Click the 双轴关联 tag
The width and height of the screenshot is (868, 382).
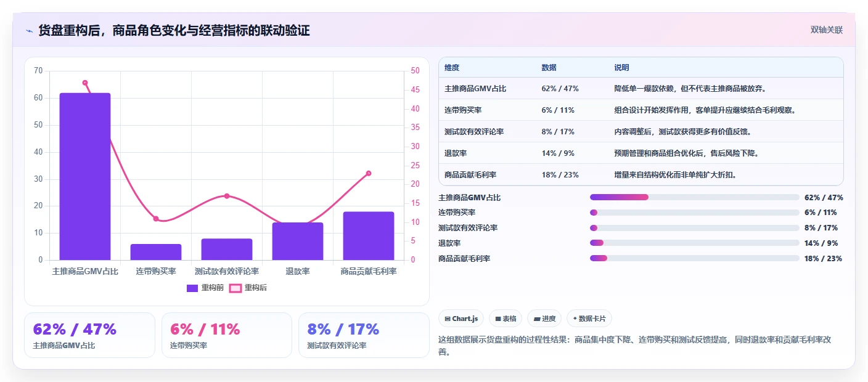tap(826, 30)
